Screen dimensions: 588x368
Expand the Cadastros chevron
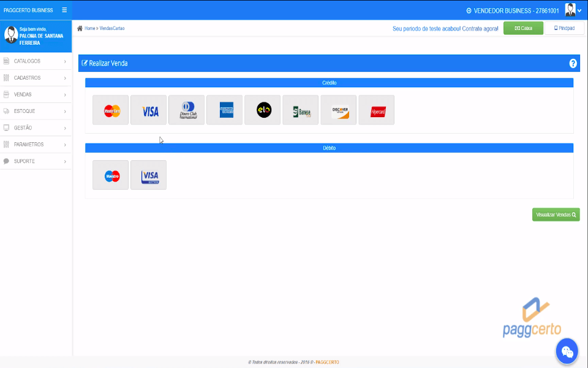(66, 78)
